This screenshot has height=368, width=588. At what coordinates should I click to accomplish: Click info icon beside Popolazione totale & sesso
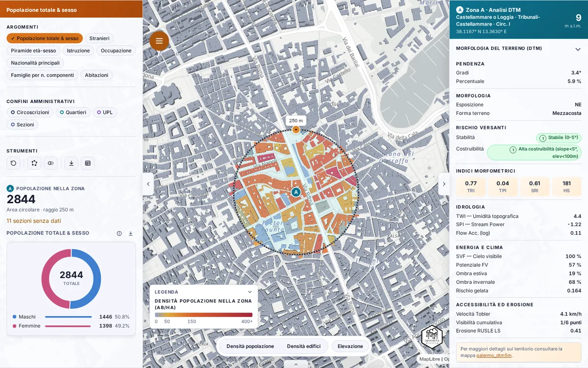pyautogui.click(x=119, y=234)
